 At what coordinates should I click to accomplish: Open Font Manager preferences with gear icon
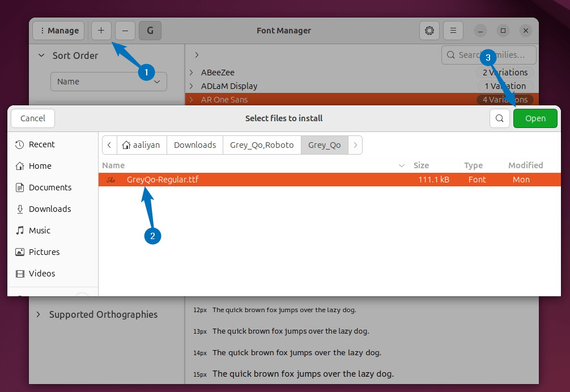pos(429,31)
